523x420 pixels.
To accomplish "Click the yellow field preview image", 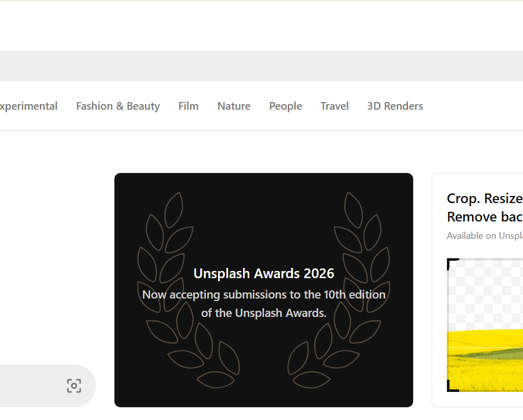I will pos(485,325).
